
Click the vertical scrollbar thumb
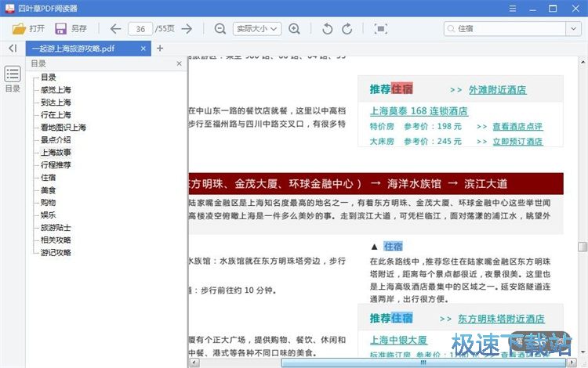(x=583, y=247)
